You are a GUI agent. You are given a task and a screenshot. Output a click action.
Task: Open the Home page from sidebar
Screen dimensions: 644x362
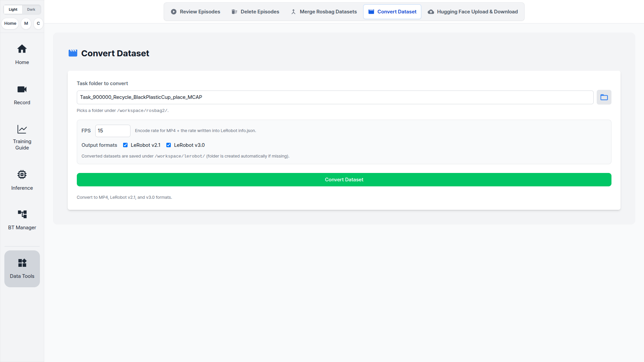[22, 55]
